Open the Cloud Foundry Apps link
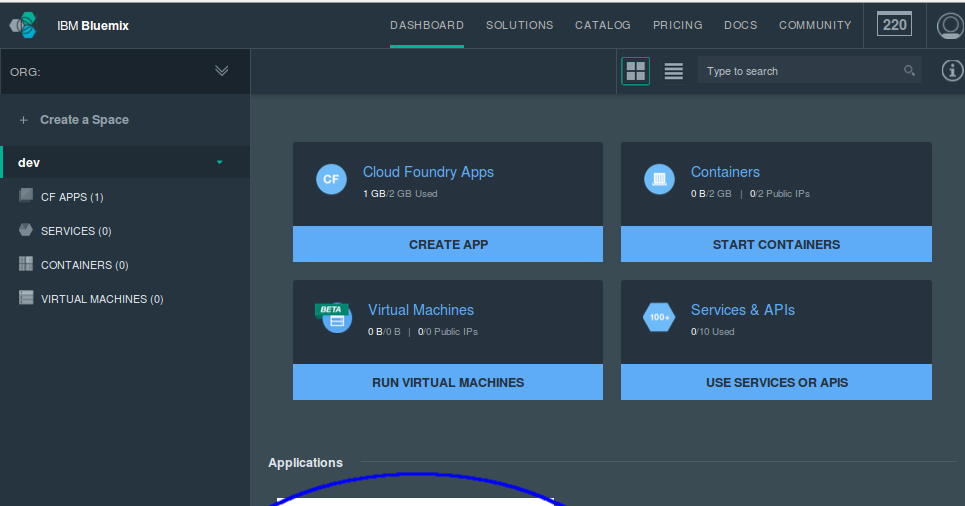 (428, 172)
